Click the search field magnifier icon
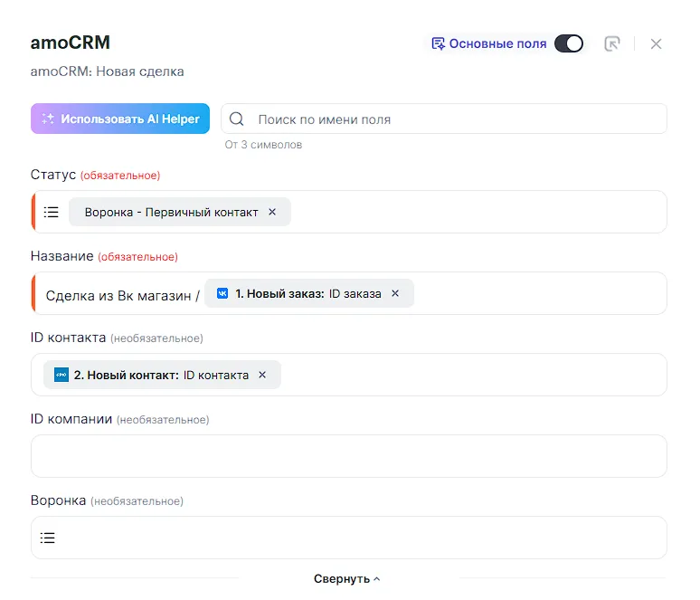Image resolution: width=700 pixels, height=600 pixels. pyautogui.click(x=237, y=119)
